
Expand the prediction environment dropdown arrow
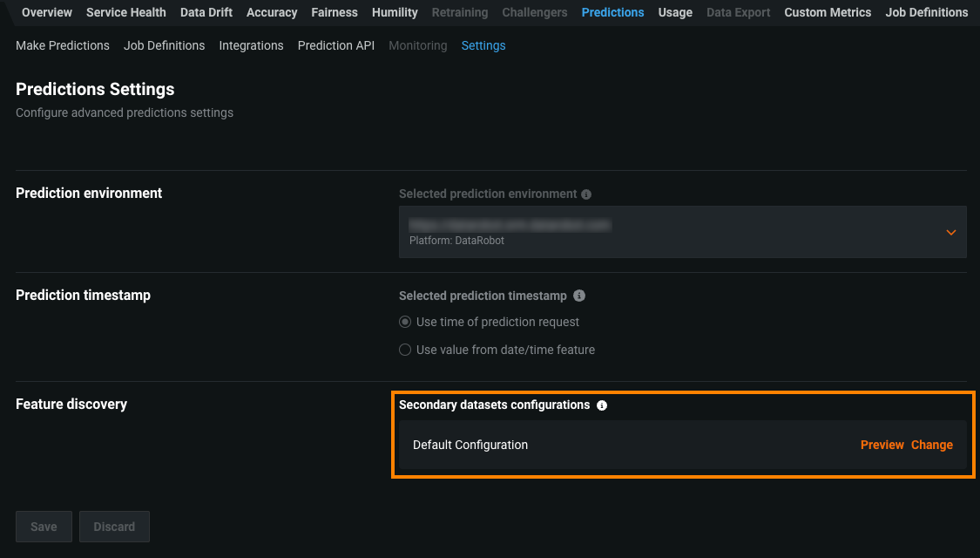tap(950, 232)
